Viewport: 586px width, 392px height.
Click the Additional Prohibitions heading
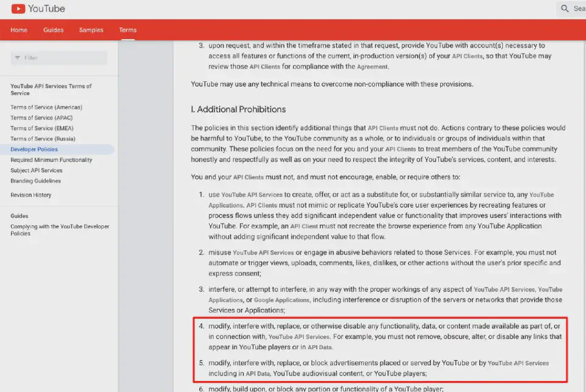coord(238,109)
